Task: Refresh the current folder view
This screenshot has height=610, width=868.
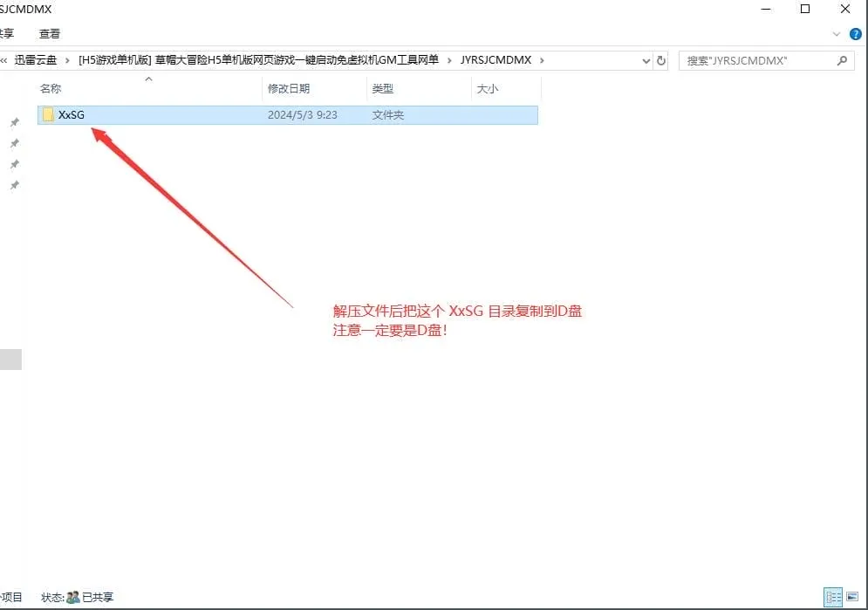Action: tap(661, 60)
